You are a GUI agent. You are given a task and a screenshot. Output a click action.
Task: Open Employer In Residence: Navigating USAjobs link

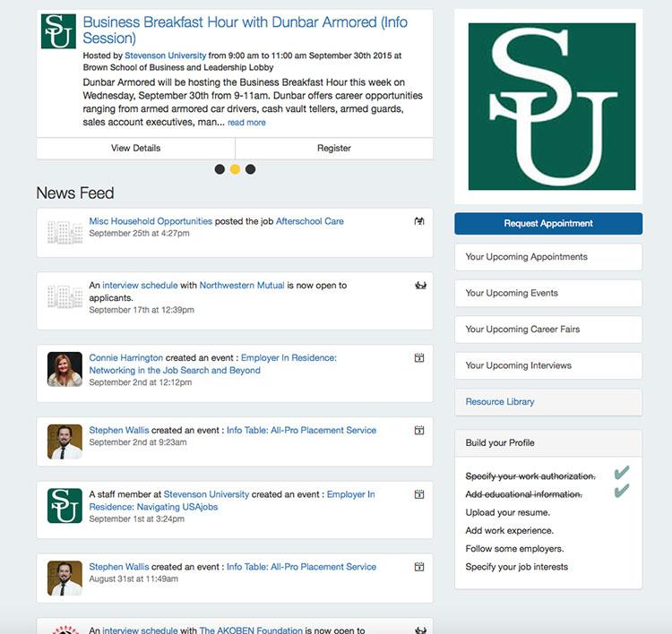pyautogui.click(x=232, y=501)
